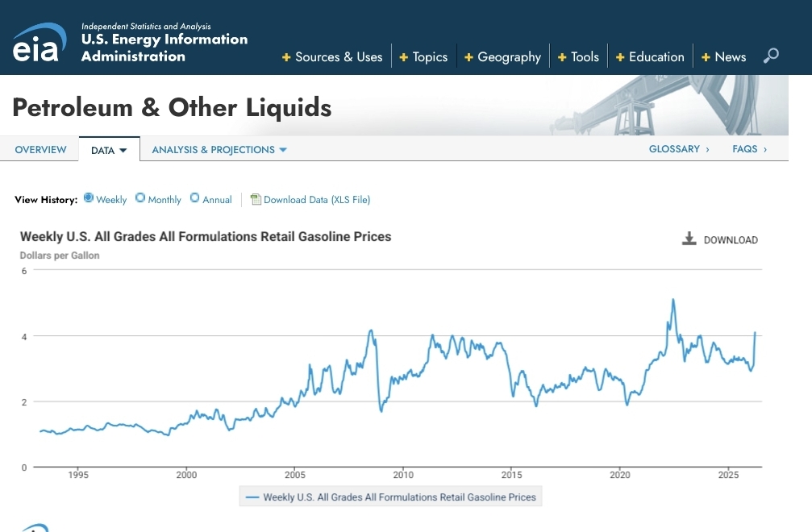Viewport: 812px width, 532px height.
Task: Open the Geography menu
Action: 509,57
